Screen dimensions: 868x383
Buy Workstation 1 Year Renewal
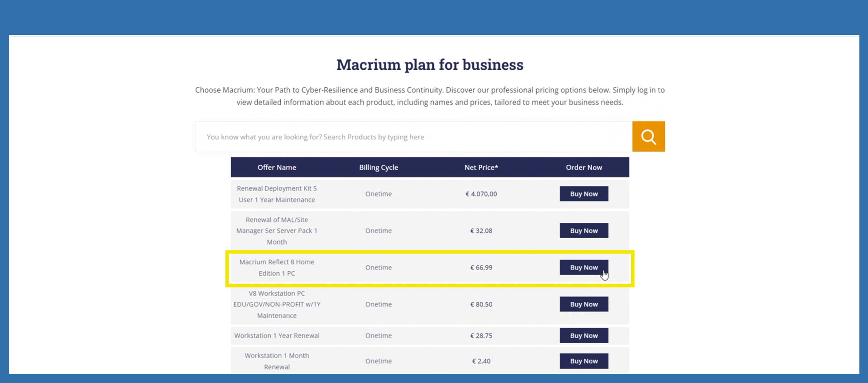pos(584,335)
